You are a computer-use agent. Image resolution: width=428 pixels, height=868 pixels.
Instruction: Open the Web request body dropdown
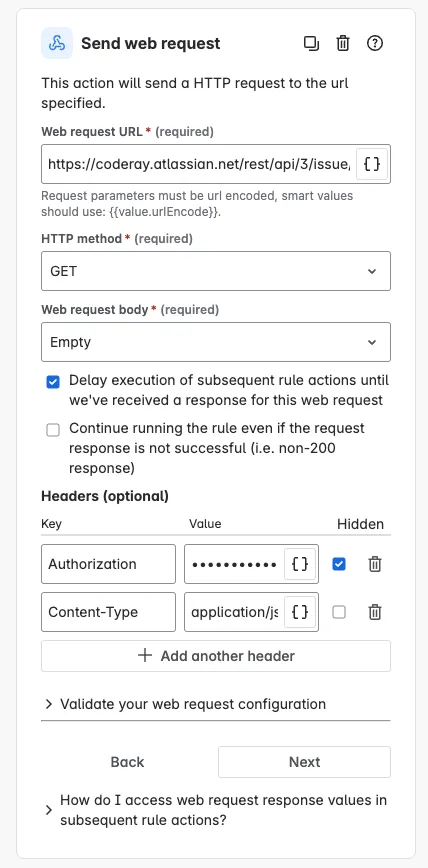click(216, 342)
